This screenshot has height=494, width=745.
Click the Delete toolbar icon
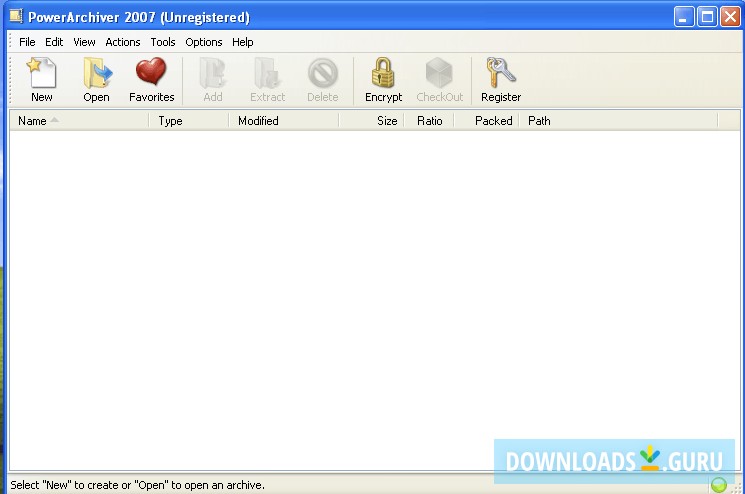(323, 80)
